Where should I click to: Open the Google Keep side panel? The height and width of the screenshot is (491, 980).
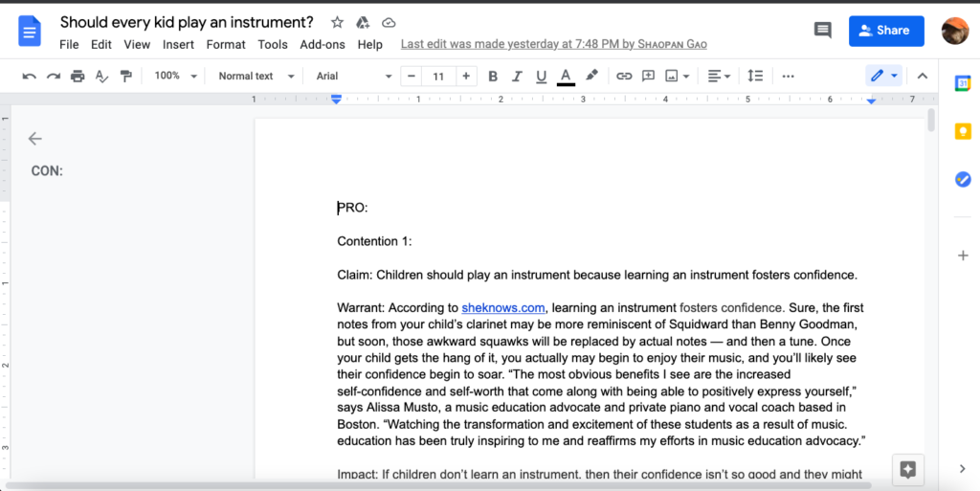pos(963,131)
